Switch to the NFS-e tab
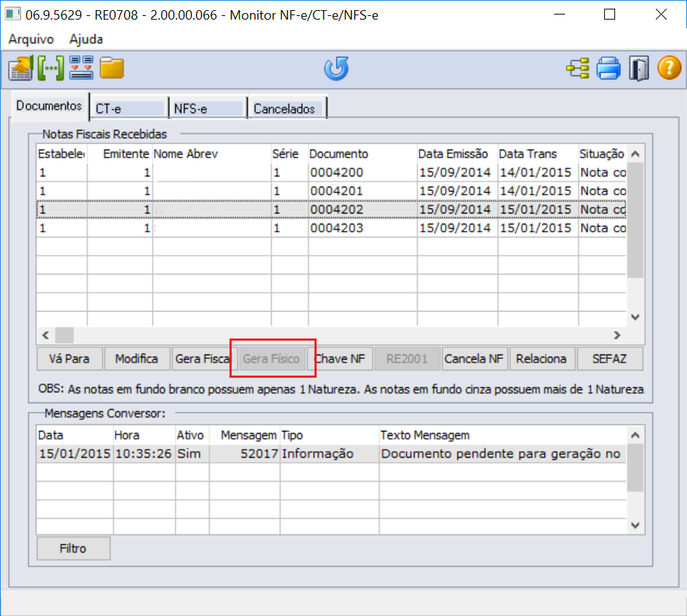The height and width of the screenshot is (616, 687). tap(208, 108)
